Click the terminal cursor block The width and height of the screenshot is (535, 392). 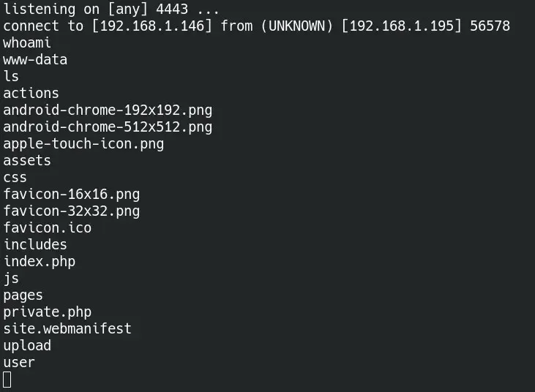(x=7, y=380)
